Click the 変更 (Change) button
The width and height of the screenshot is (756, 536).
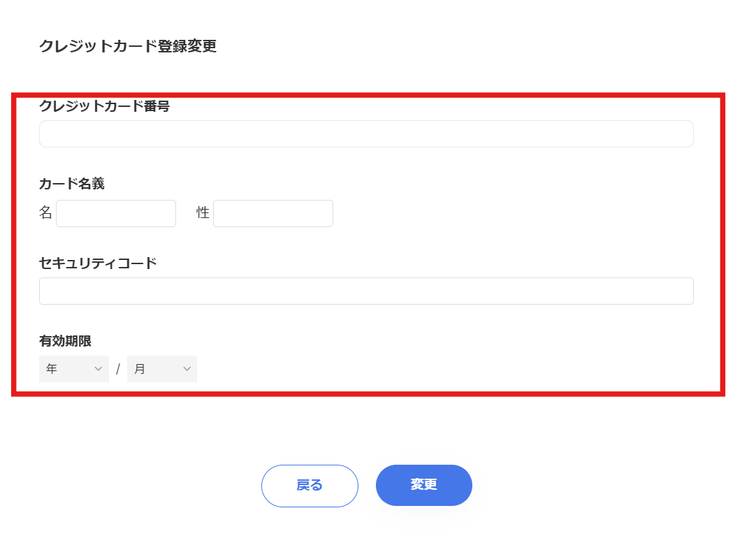point(423,485)
